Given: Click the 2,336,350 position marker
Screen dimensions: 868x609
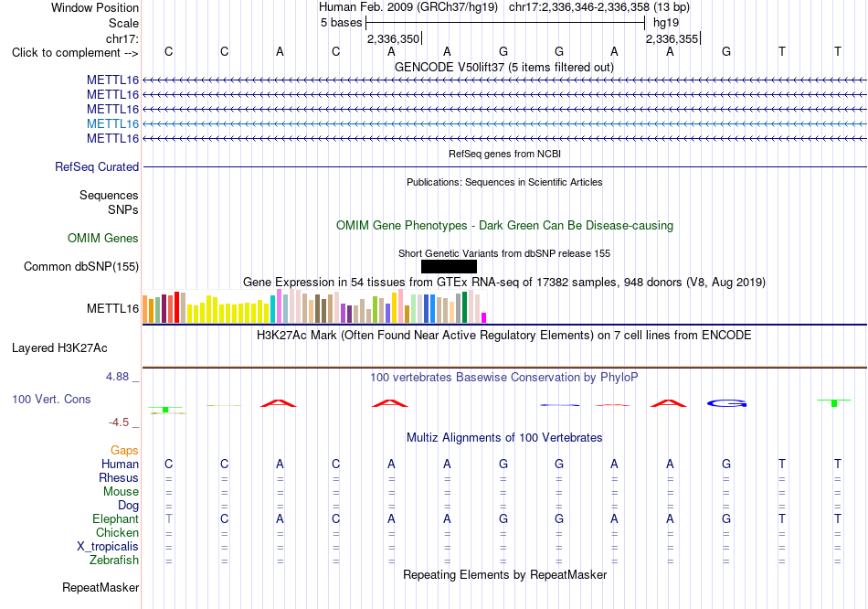Looking at the screenshot, I should click(x=393, y=38).
